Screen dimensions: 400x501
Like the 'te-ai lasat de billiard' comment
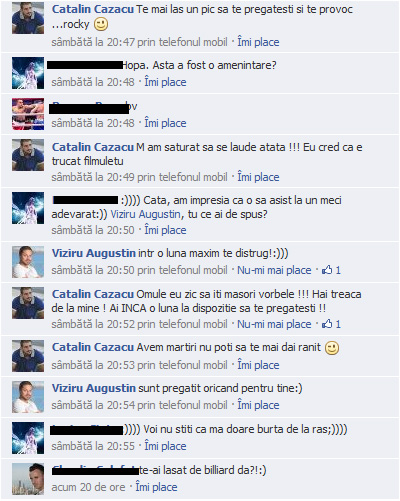(156, 487)
